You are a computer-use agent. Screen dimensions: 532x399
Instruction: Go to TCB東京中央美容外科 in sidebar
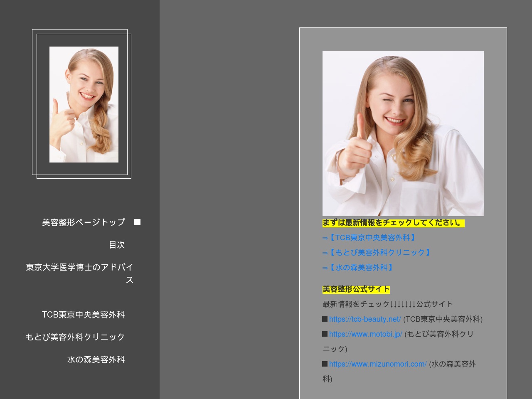point(83,315)
